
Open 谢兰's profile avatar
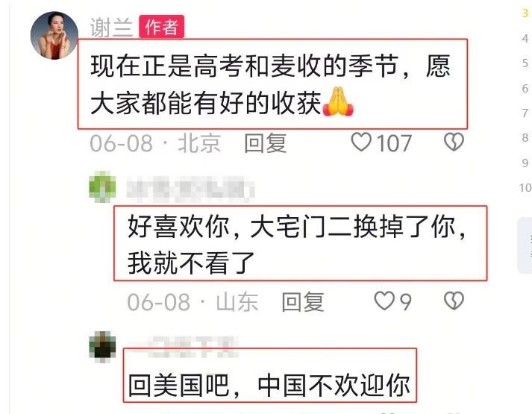pyautogui.click(x=54, y=36)
